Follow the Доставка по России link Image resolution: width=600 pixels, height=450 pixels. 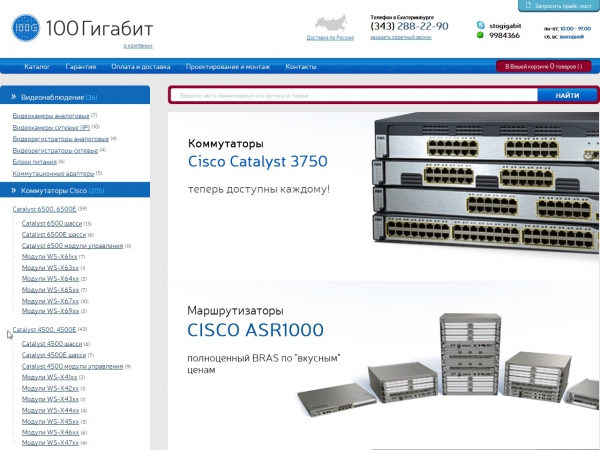[330, 38]
